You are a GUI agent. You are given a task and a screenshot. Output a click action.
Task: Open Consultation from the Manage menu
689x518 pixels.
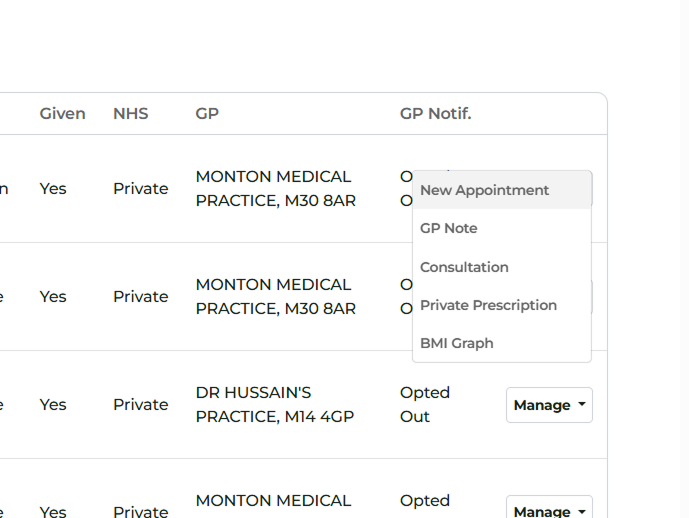click(464, 267)
